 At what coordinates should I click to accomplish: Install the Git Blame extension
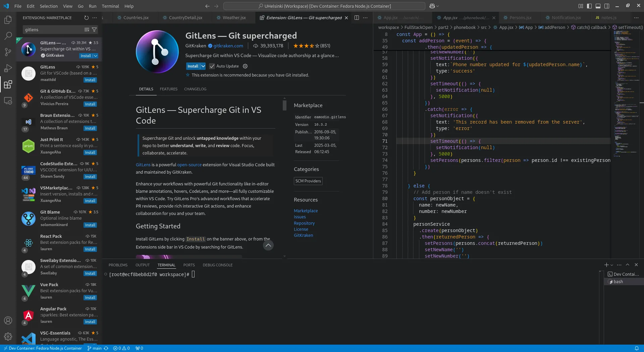click(x=90, y=225)
